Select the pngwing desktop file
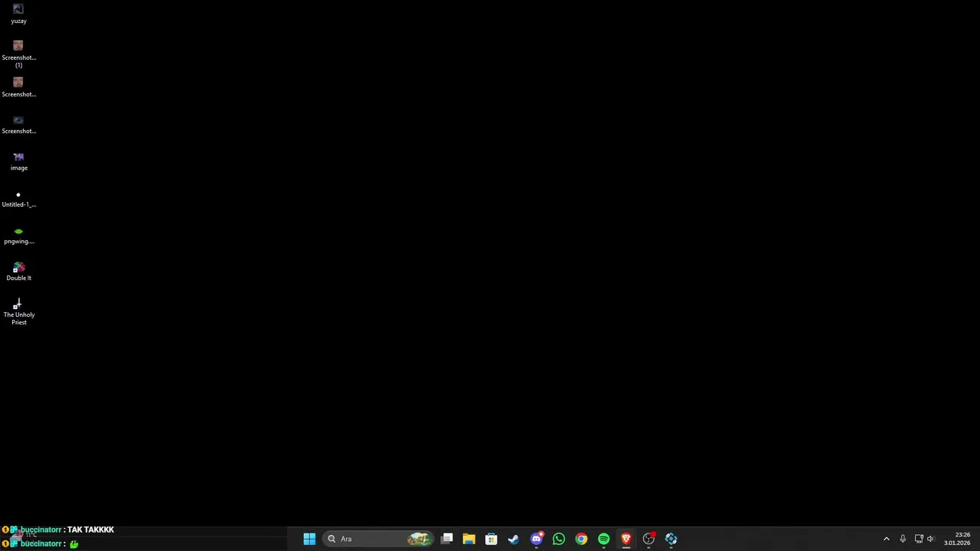This screenshot has width=980, height=551. pos(18,234)
